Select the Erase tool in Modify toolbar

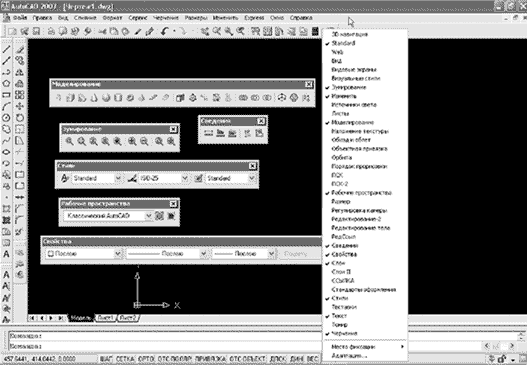(20, 49)
